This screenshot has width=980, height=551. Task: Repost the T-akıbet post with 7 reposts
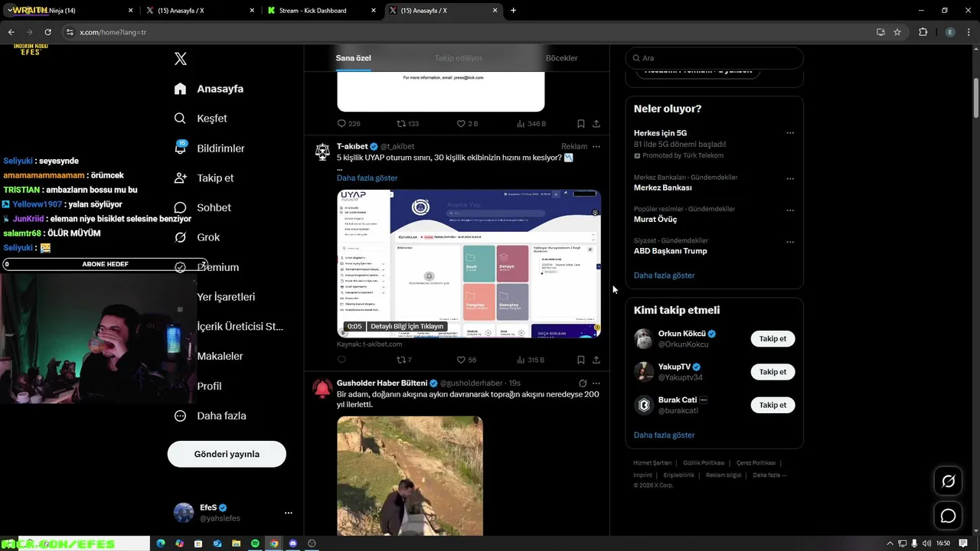click(x=404, y=360)
